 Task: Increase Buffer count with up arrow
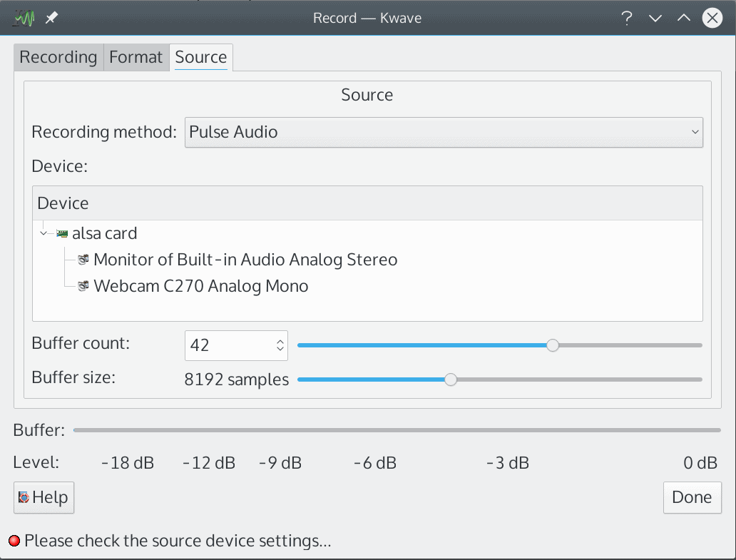(280, 342)
